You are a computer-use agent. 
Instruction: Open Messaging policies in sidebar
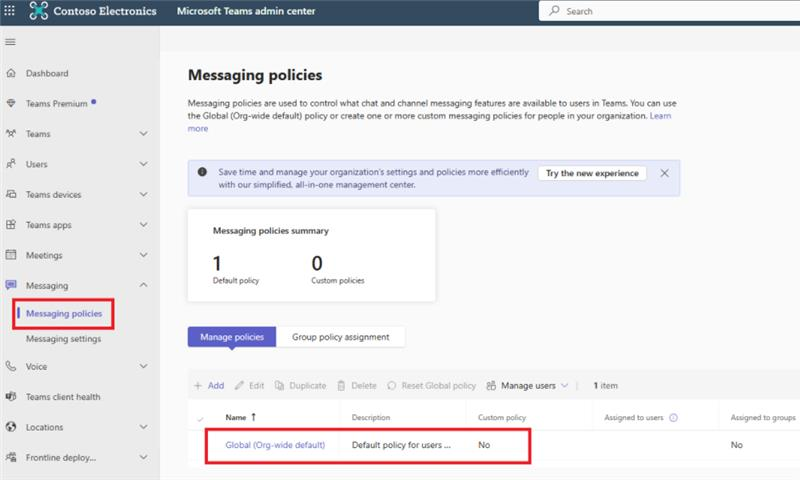coord(64,313)
